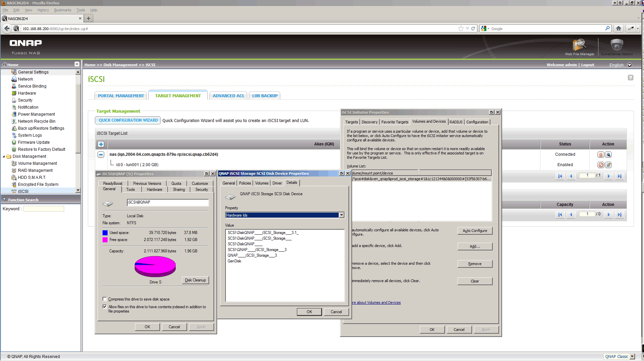
Task: Click the search magnifier in Google box
Action: (x=607, y=28)
